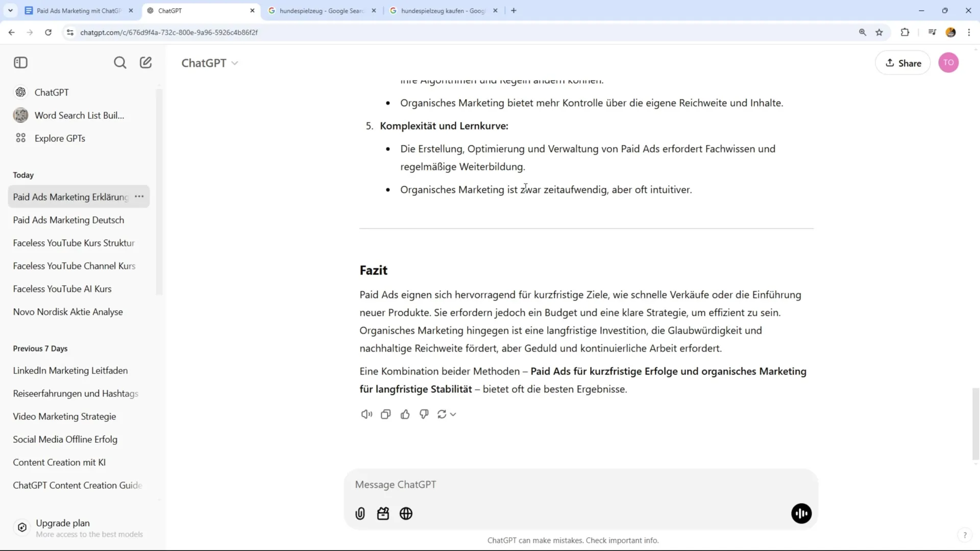Viewport: 980px width, 551px height.
Task: Open the Paid Ads Marketing Deutsch chat
Action: [x=79, y=220]
